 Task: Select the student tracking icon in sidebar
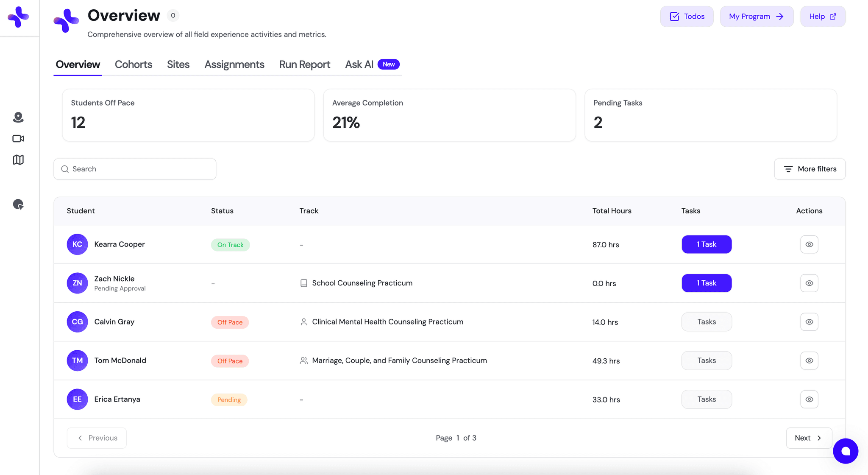18,117
